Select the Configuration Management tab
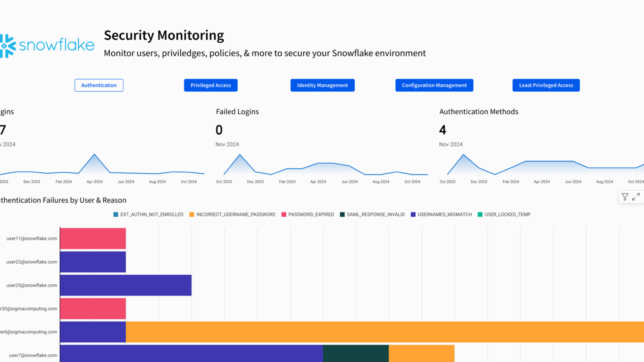Image resolution: width=644 pixels, height=362 pixels. (434, 85)
